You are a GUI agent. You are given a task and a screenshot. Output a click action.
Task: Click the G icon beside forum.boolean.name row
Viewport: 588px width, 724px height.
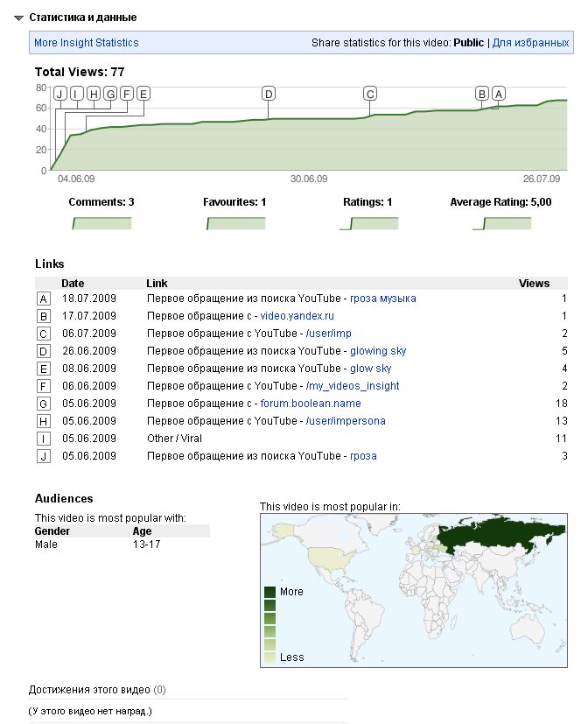[x=43, y=404]
